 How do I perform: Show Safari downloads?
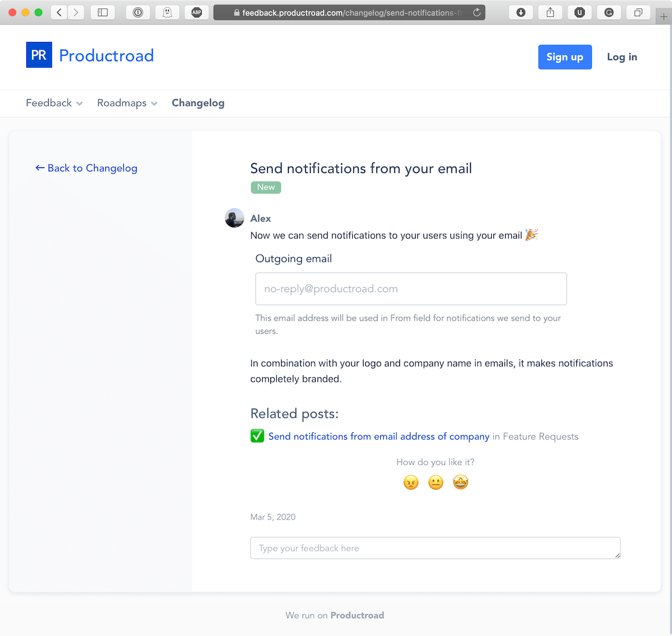tap(521, 12)
